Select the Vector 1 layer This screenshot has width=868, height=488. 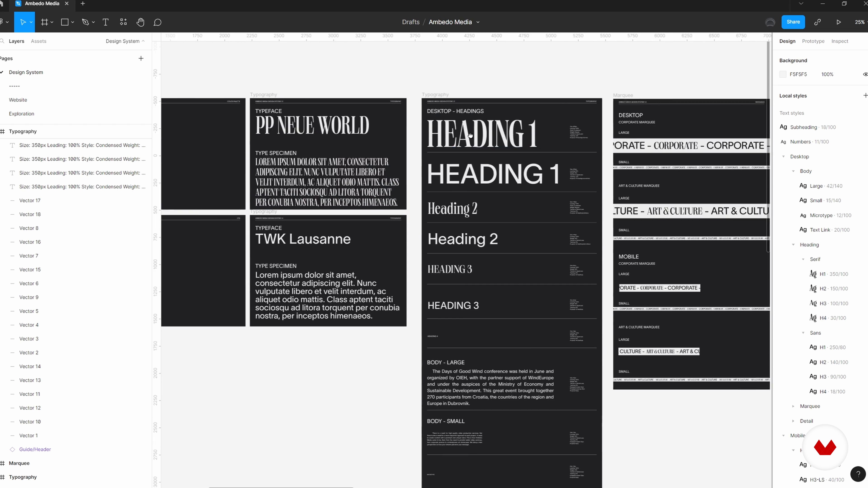click(28, 435)
